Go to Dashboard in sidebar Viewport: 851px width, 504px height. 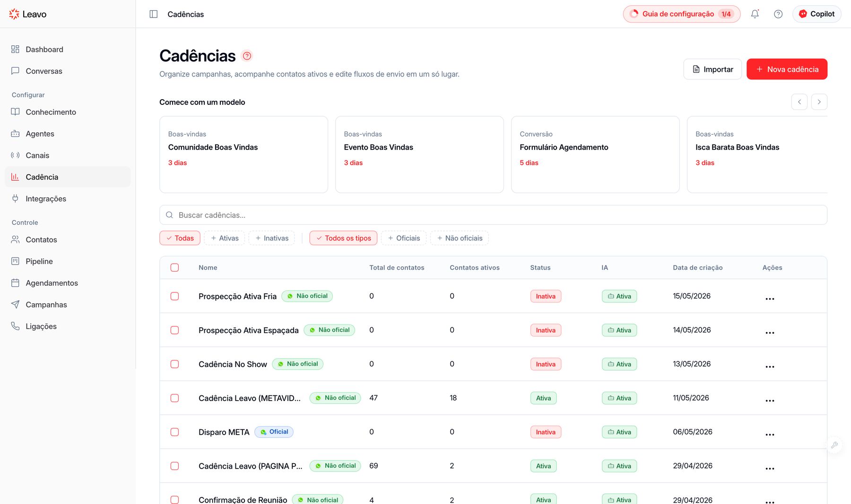click(68, 50)
